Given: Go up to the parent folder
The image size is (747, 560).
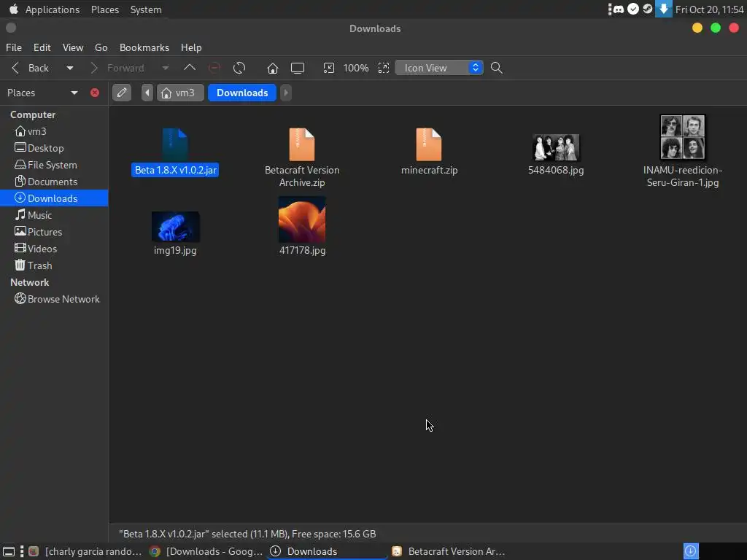Looking at the screenshot, I should click(x=190, y=68).
